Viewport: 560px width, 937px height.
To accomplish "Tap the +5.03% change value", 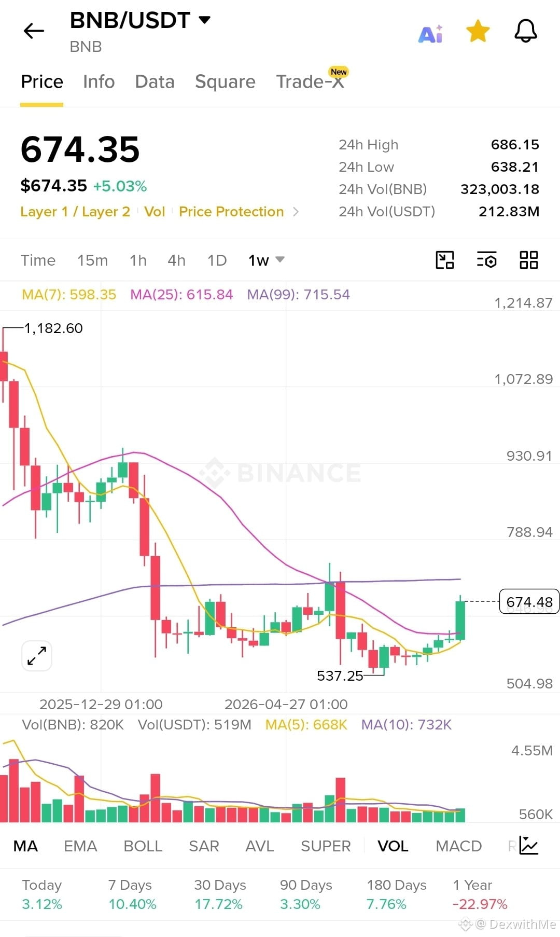I will pyautogui.click(x=120, y=186).
